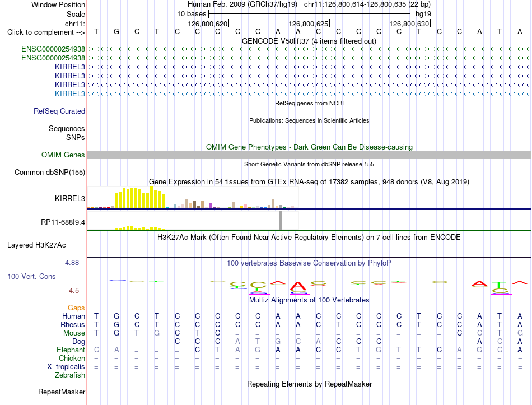Click the chr11:126,800,614-126,800,635 (22 bp) range text
The height and width of the screenshot is (405, 532).
click(367, 4)
